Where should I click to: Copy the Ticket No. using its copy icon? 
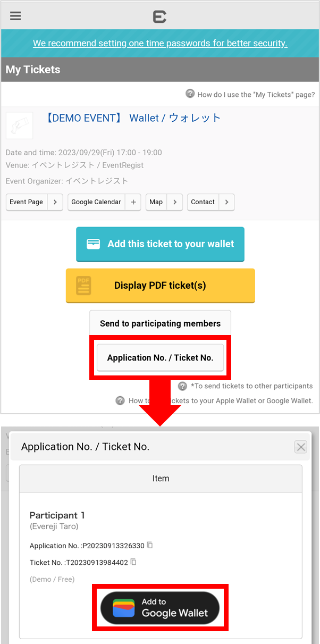click(x=132, y=562)
